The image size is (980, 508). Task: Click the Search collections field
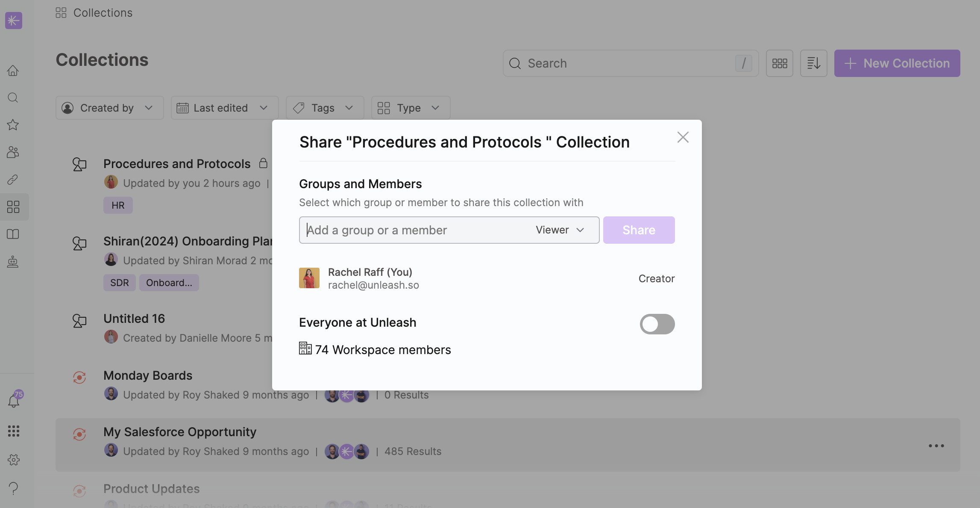(x=631, y=63)
